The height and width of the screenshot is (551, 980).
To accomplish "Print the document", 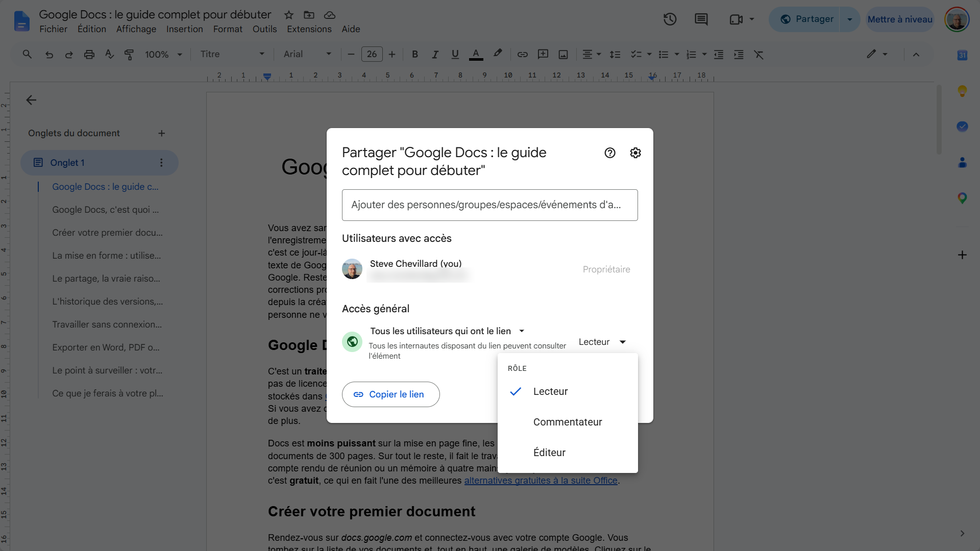I will (89, 54).
